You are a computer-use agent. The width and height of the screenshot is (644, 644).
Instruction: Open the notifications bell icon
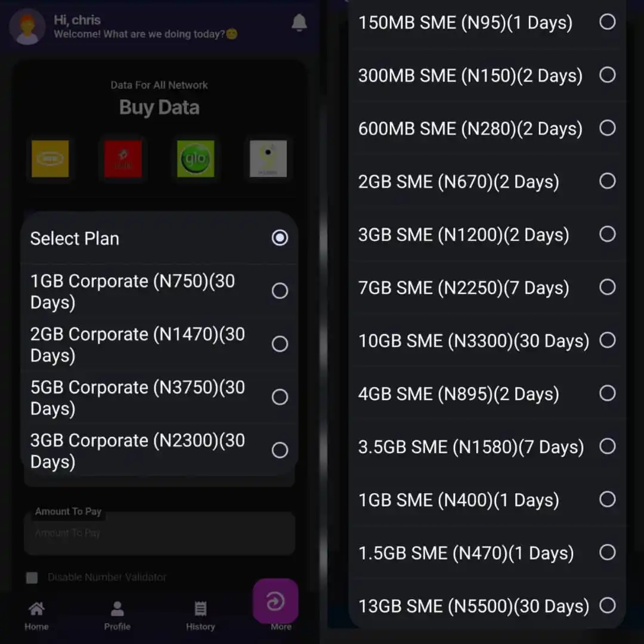point(299,23)
